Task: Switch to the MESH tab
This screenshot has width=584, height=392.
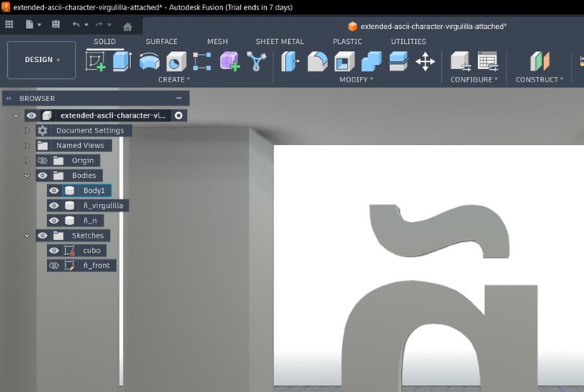Action: pos(217,42)
